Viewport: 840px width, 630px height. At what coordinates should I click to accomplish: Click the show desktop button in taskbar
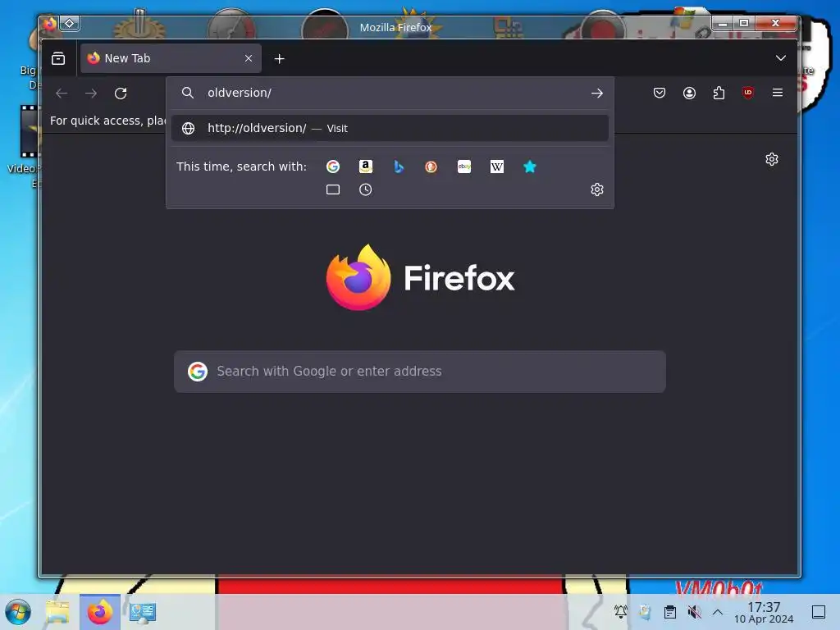(819, 612)
